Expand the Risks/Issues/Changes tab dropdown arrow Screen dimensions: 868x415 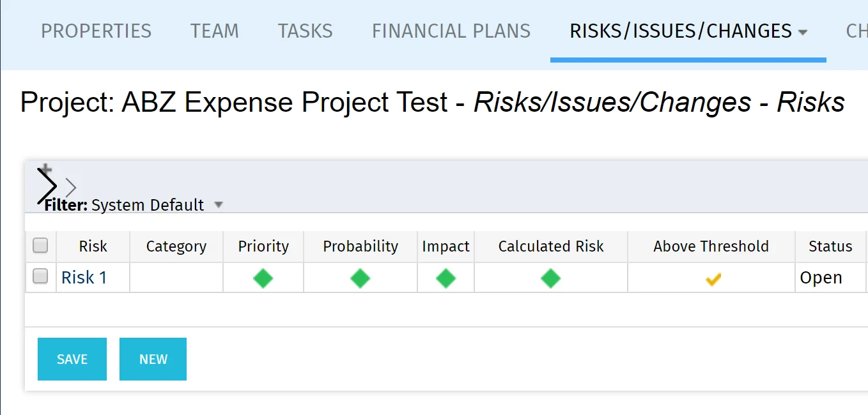point(803,32)
